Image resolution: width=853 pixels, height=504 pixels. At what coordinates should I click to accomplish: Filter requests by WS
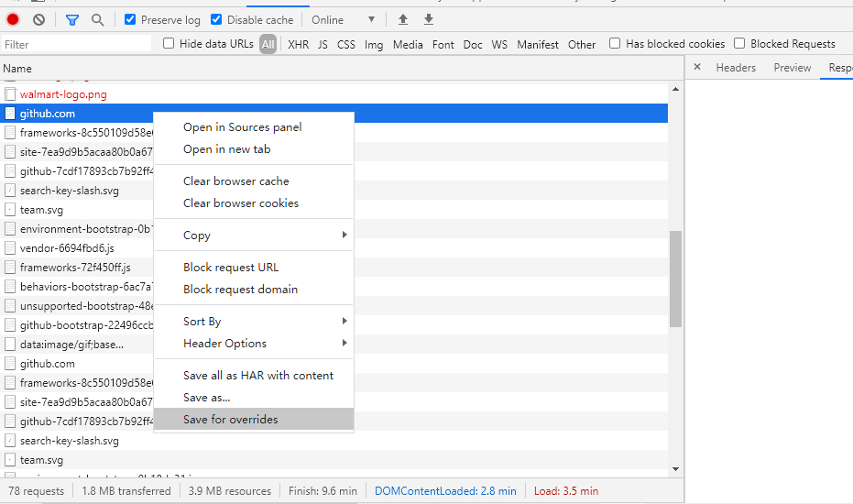pyautogui.click(x=498, y=45)
